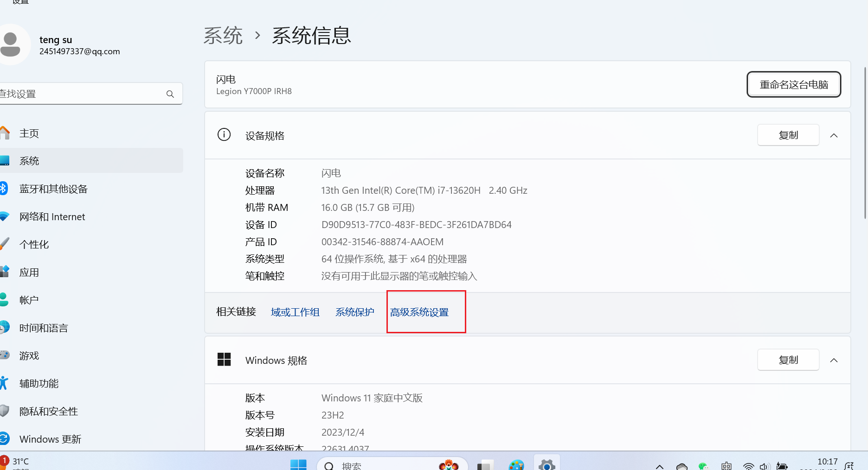This screenshot has height=470, width=868.
Task: Click the search magnifier icon in settings search
Action: (x=170, y=94)
